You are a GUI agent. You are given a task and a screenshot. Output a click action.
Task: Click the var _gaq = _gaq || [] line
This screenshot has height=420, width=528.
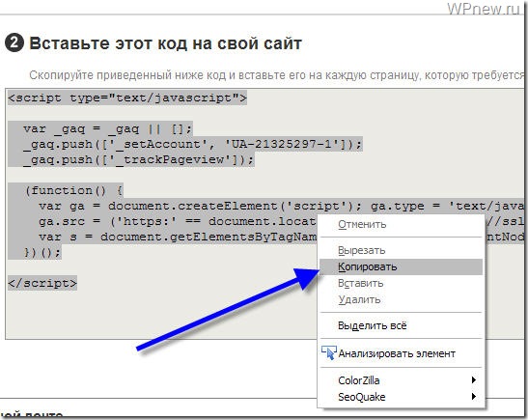point(107,128)
